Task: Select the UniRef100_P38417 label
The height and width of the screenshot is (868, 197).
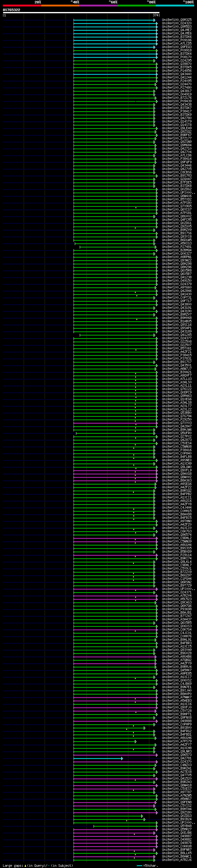Action: [176, 111]
